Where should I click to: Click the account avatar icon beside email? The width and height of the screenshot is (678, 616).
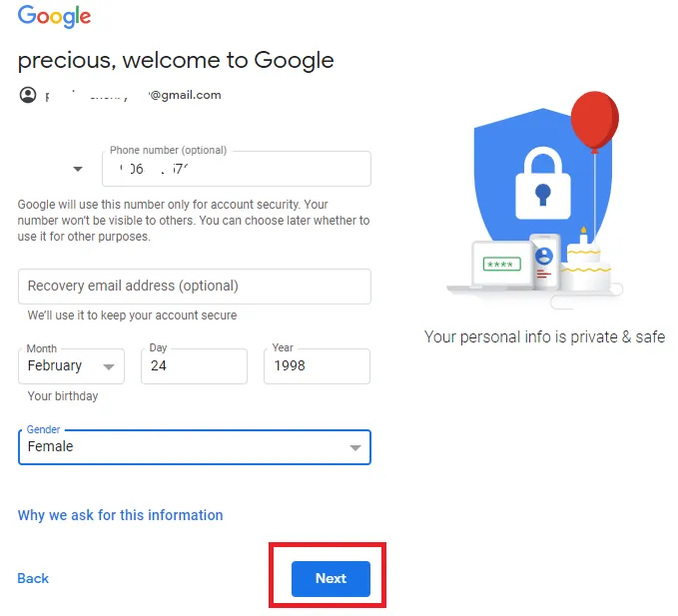28,95
